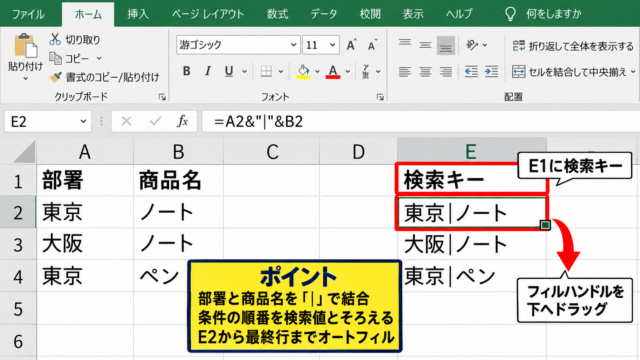
Task: Open Paste options dropdown arrow
Action: click(x=25, y=78)
